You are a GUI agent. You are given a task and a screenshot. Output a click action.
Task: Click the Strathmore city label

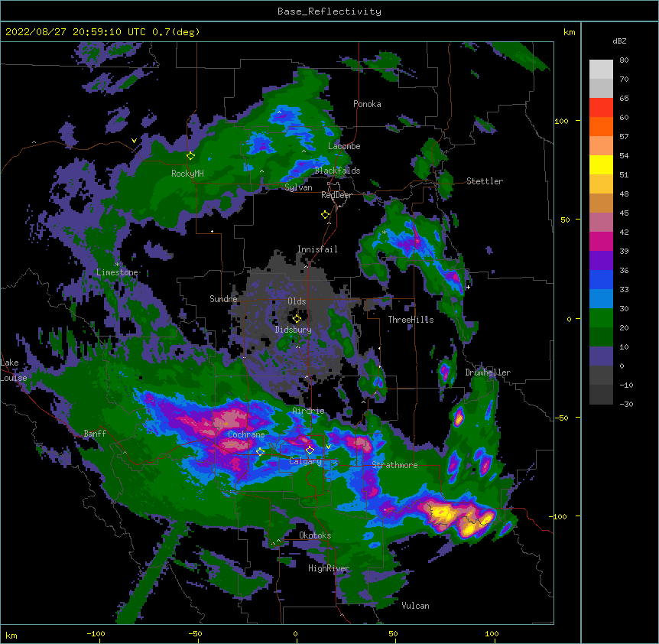[394, 465]
